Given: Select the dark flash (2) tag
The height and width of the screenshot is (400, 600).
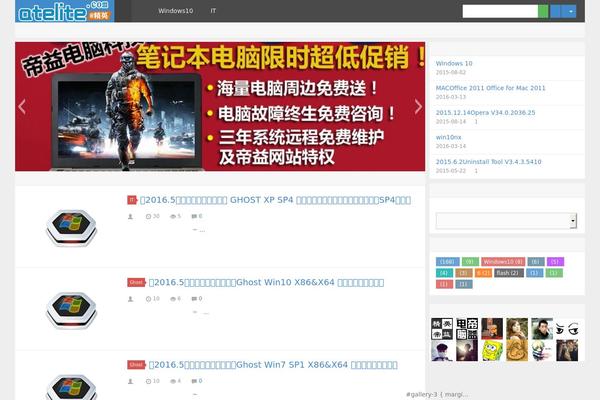Looking at the screenshot, I should (x=509, y=273).
